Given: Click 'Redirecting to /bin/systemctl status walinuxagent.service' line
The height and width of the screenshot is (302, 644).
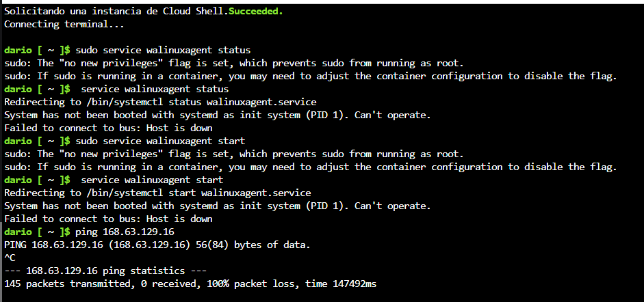Looking at the screenshot, I should (x=160, y=102).
